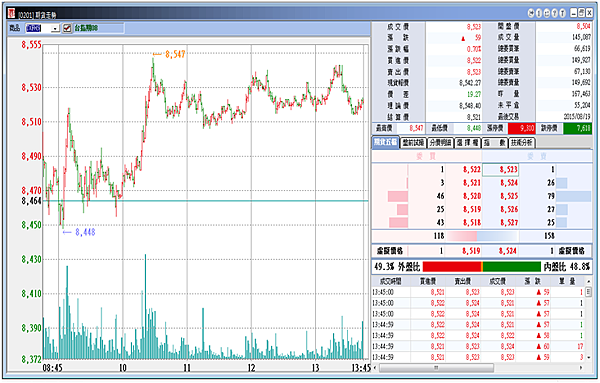
Task: Click the red app logo in title bar
Action: coord(11,13)
